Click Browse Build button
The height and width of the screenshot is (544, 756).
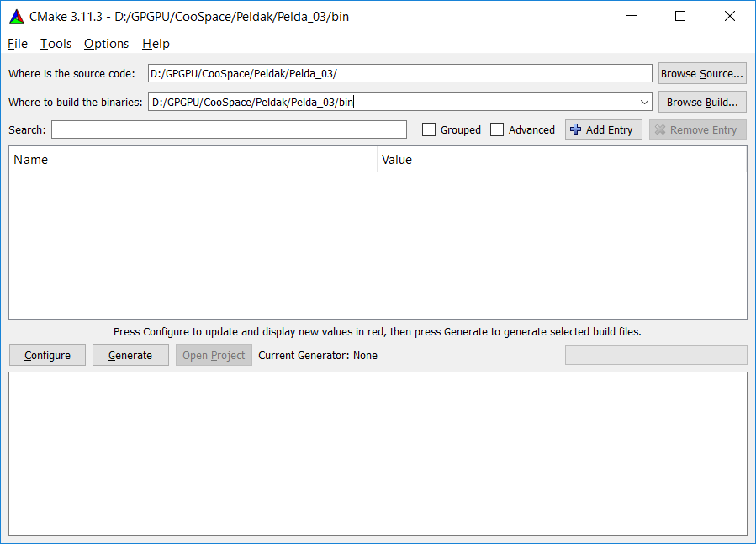[701, 102]
